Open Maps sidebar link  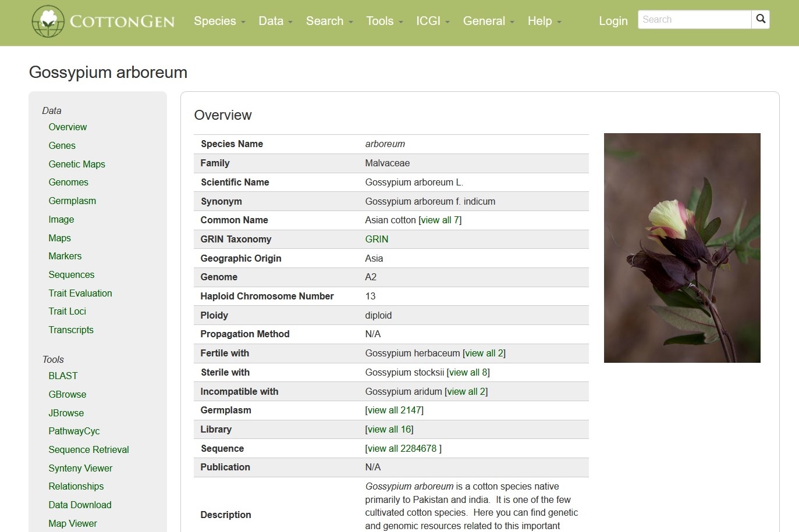point(59,238)
